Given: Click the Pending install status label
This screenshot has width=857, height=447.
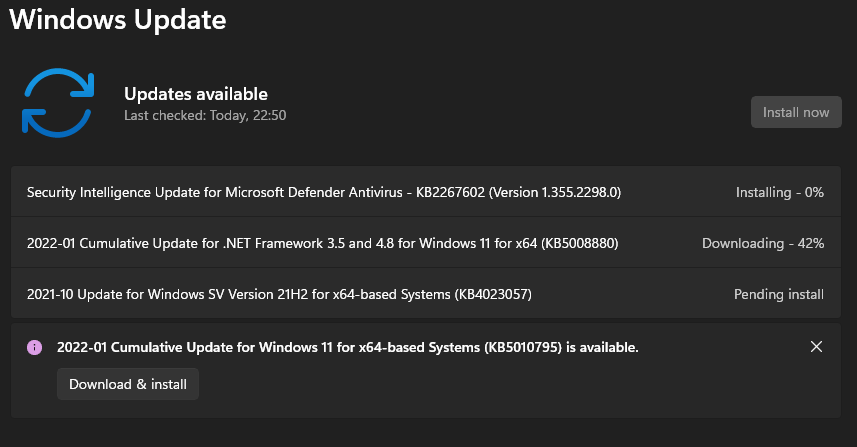Looking at the screenshot, I should (x=778, y=294).
